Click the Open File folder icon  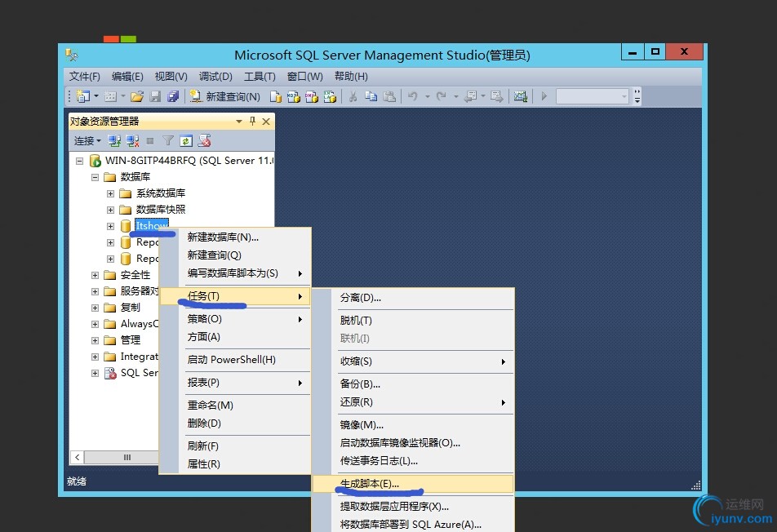click(137, 96)
